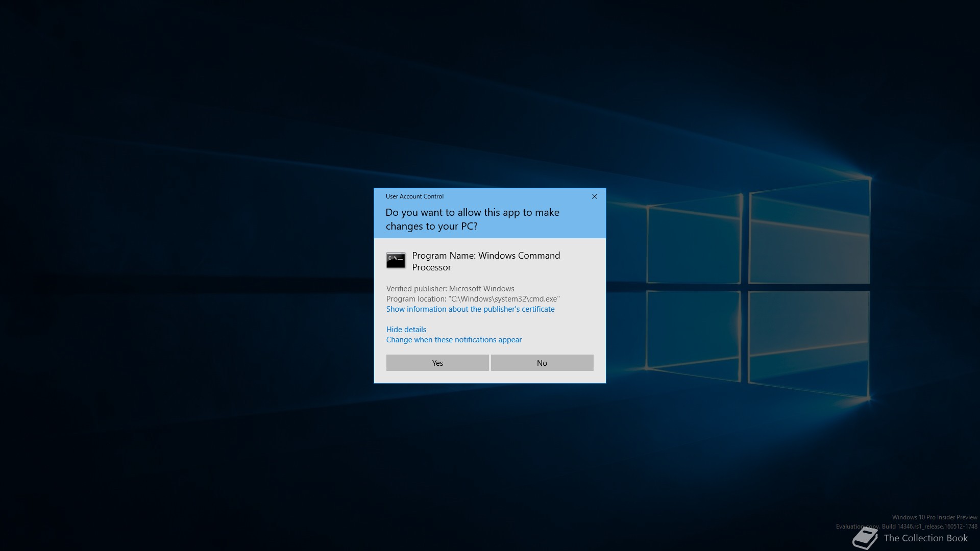Viewport: 980px width, 551px height.
Task: Click Yes to allow the app
Action: pyautogui.click(x=437, y=363)
